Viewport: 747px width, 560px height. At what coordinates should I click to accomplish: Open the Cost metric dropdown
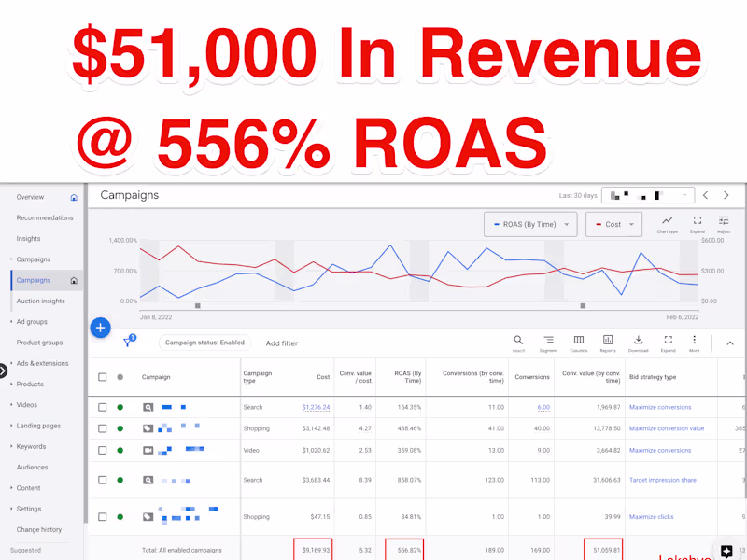(x=613, y=224)
